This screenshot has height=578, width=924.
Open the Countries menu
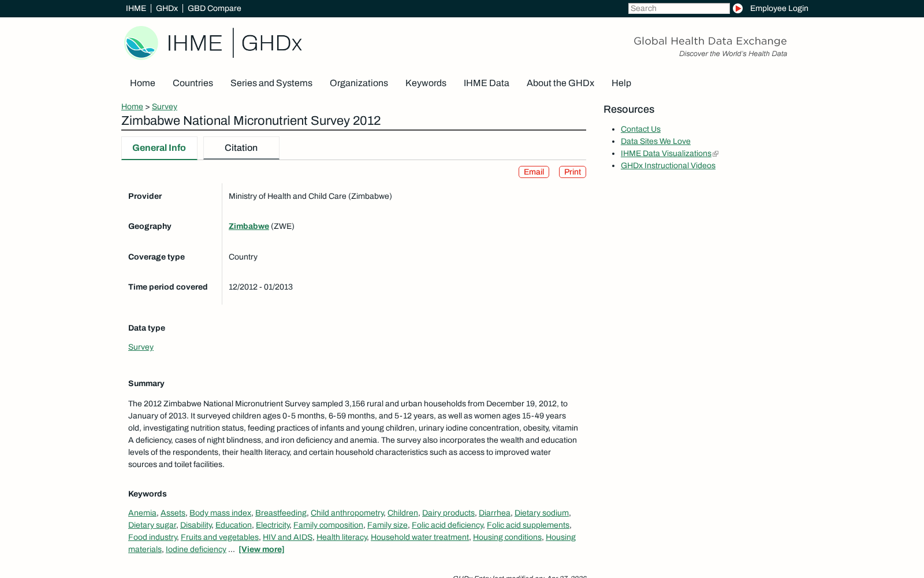click(193, 83)
